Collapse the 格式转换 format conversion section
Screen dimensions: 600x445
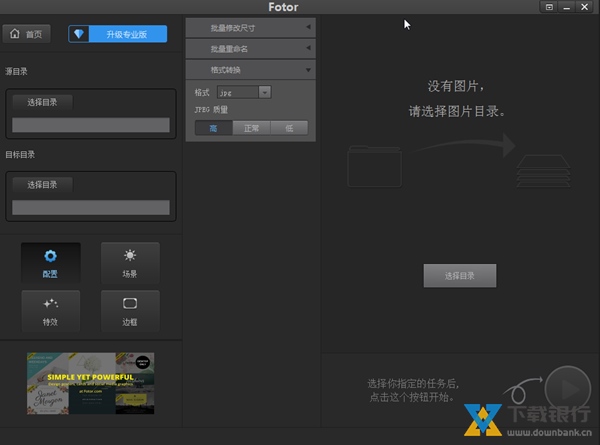(251, 70)
